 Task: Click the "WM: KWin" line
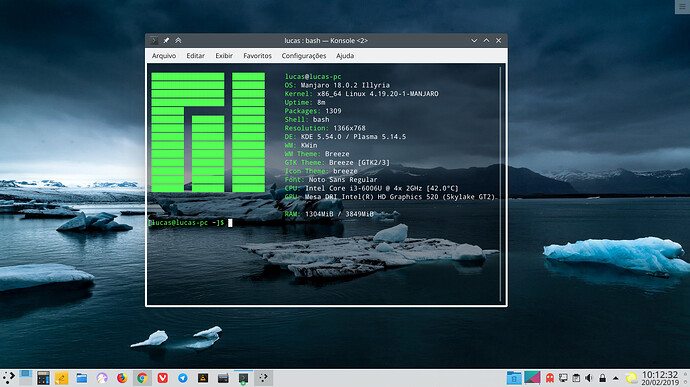tap(301, 145)
